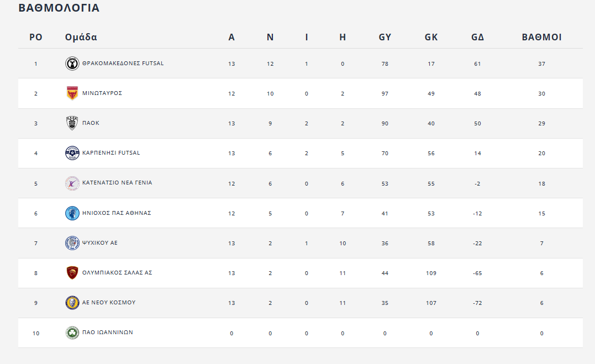Open the ΘΡΑΚΟΜΑΚΕΔΟΝΕΣ FUTSAL team name link
Image resolution: width=595 pixels, height=364 pixels.
click(123, 64)
